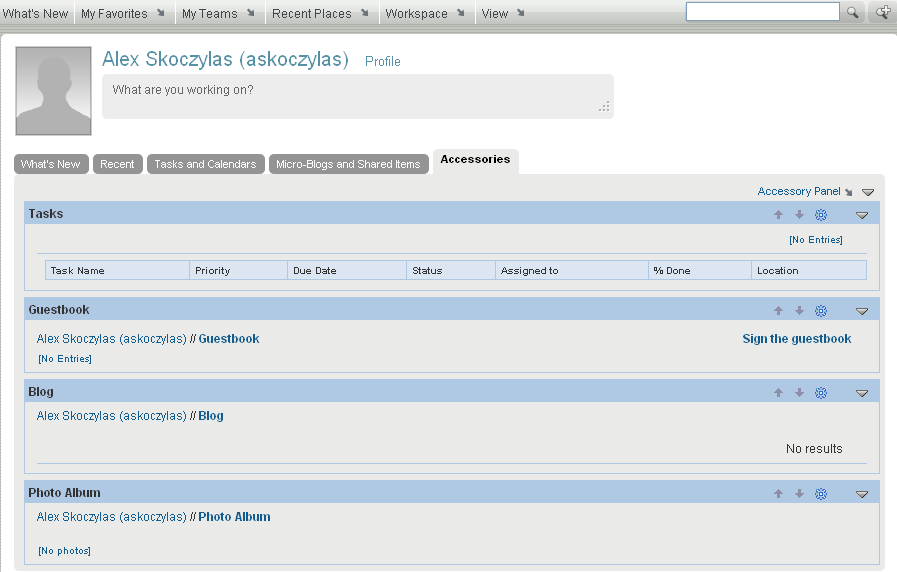Open Blog accessory settings gear
The image size is (897, 572).
821,392
